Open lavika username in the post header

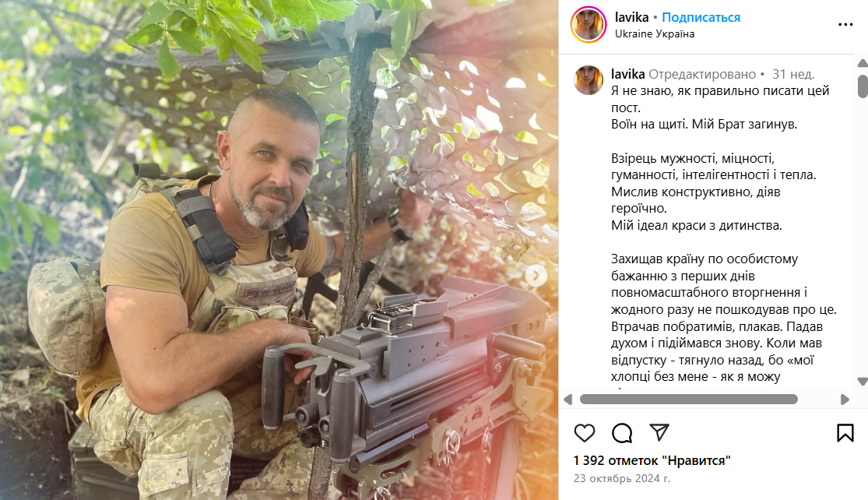[x=631, y=17]
